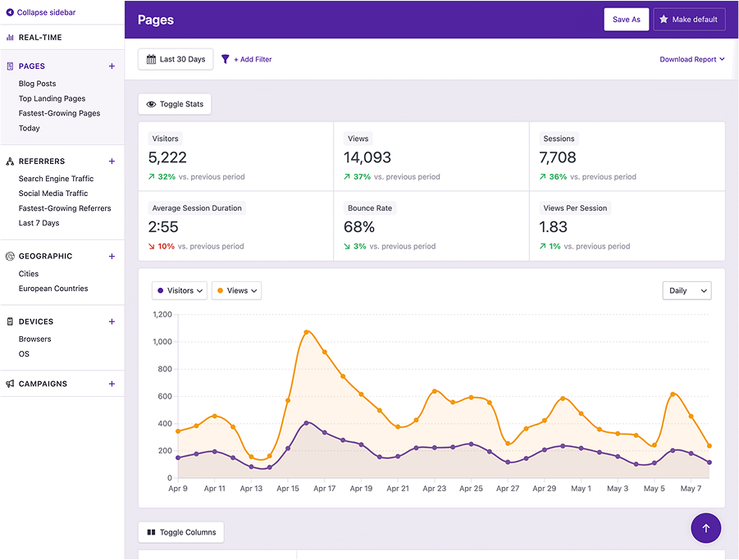Viewport: 739px width, 560px height.
Task: Click the plus icon beside Campaigns
Action: tap(112, 384)
